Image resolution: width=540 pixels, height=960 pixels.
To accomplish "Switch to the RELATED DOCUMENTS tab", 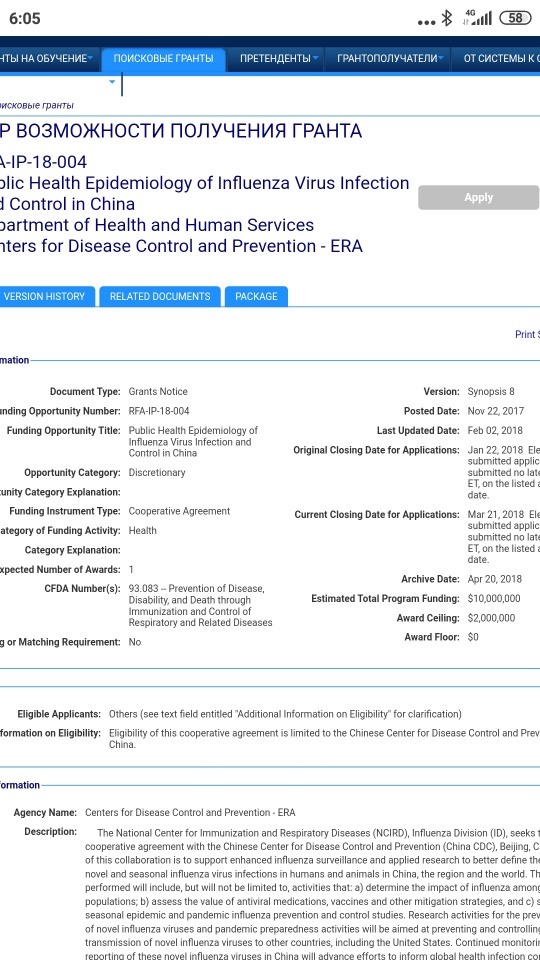I will 160,296.
